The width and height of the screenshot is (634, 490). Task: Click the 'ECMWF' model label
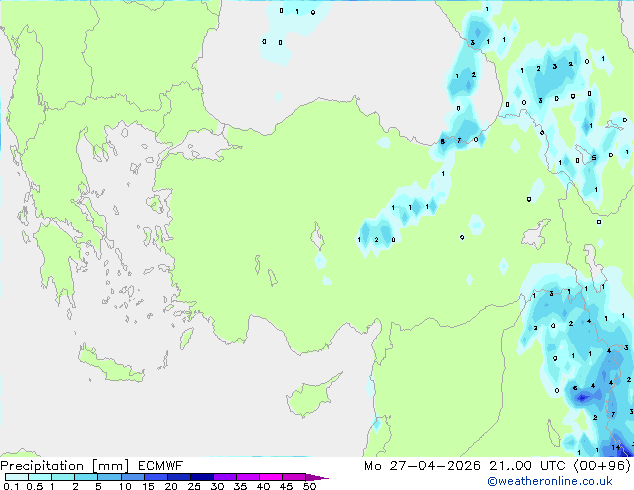click(160, 466)
